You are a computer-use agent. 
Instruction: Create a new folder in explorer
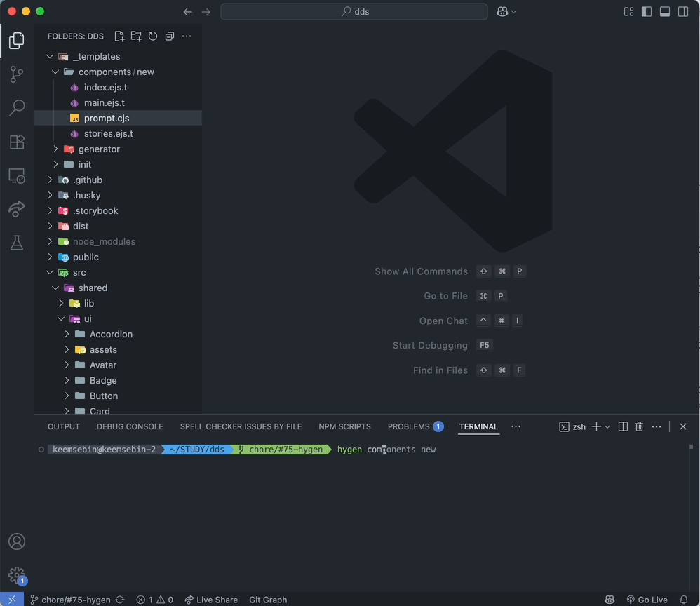point(136,36)
